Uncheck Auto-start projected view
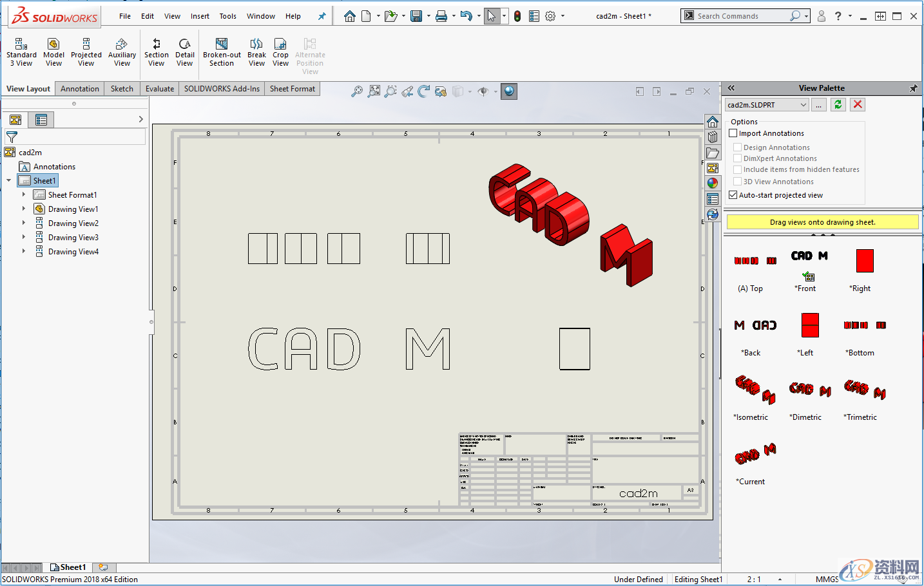 coord(733,194)
